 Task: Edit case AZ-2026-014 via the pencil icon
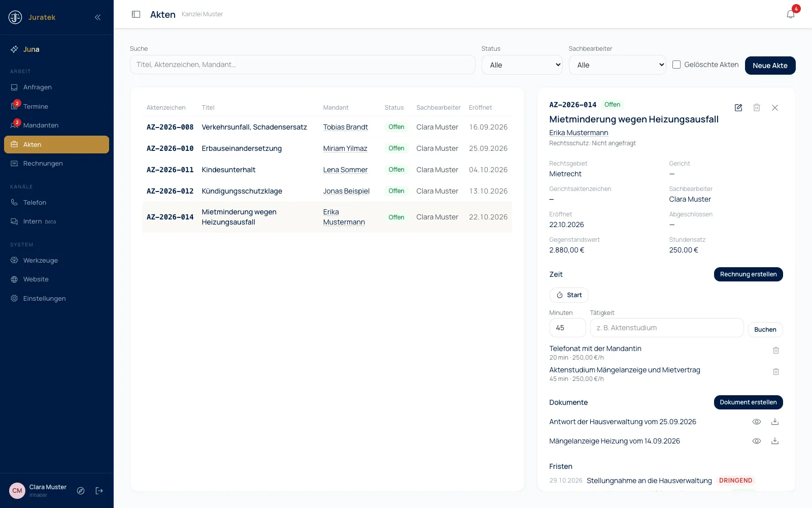coord(738,108)
